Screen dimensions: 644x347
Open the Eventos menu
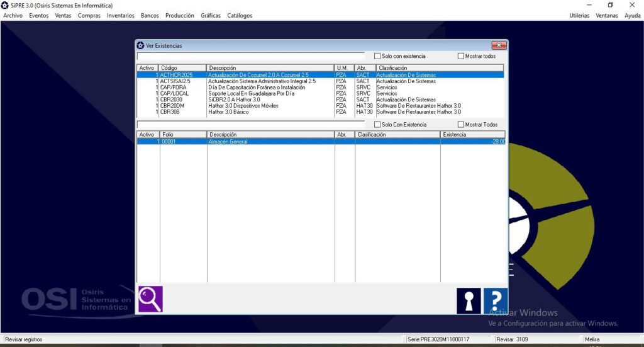click(38, 16)
